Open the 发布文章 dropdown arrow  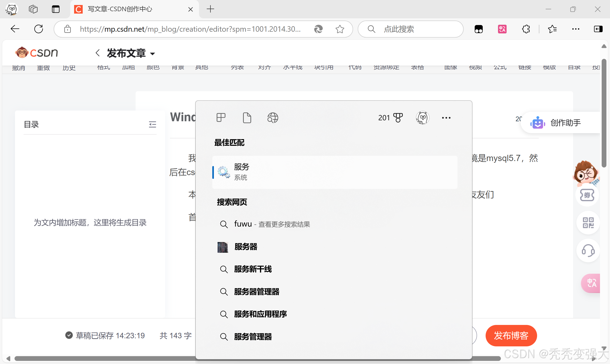(153, 53)
